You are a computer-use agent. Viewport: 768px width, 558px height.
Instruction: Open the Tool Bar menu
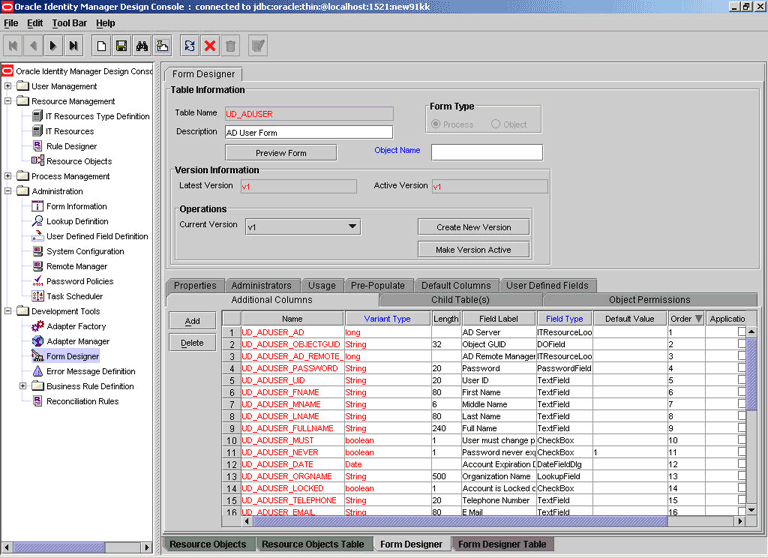click(x=69, y=23)
